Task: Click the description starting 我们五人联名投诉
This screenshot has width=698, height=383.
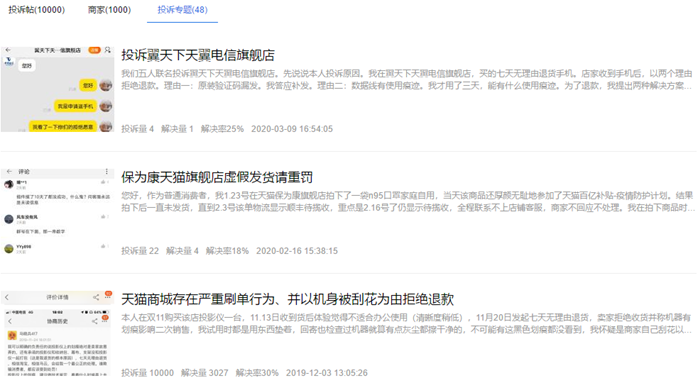Action: 407,79
